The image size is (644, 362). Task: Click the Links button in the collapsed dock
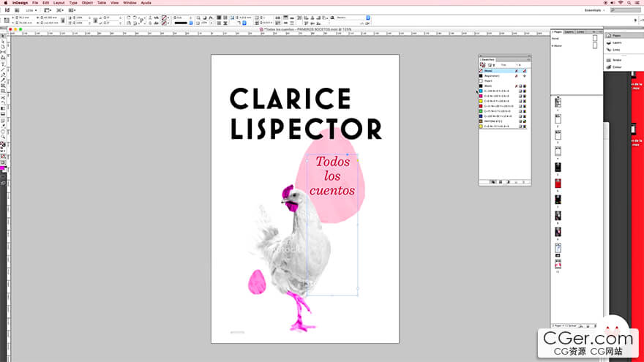click(615, 50)
